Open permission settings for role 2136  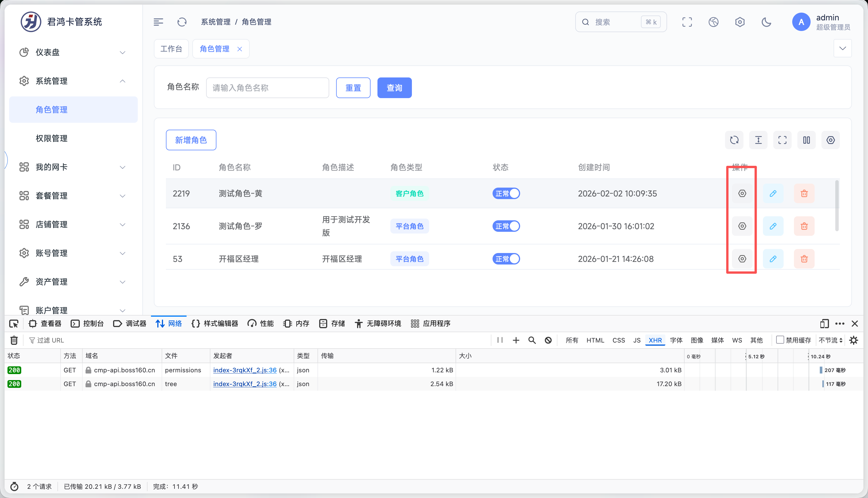[742, 226]
